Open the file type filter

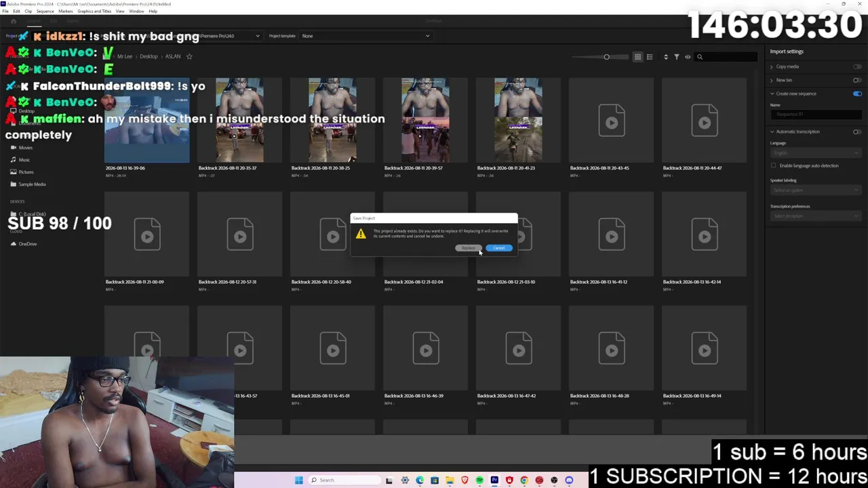(x=677, y=57)
